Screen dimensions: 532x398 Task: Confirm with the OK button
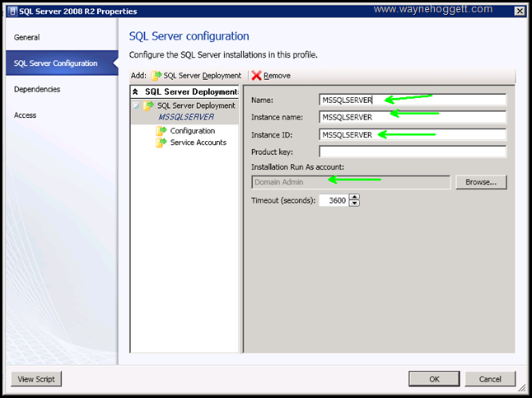pos(434,379)
